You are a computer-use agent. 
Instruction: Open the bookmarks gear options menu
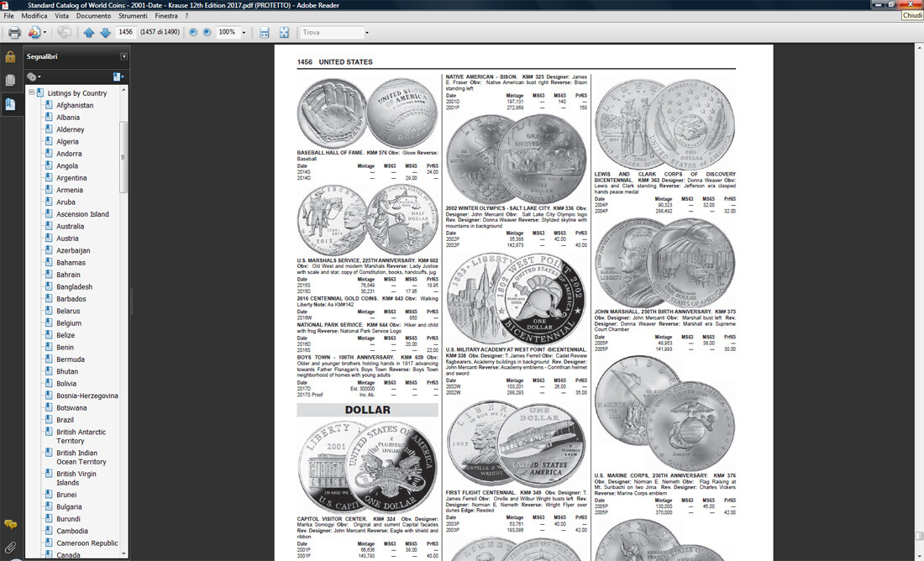point(33,76)
